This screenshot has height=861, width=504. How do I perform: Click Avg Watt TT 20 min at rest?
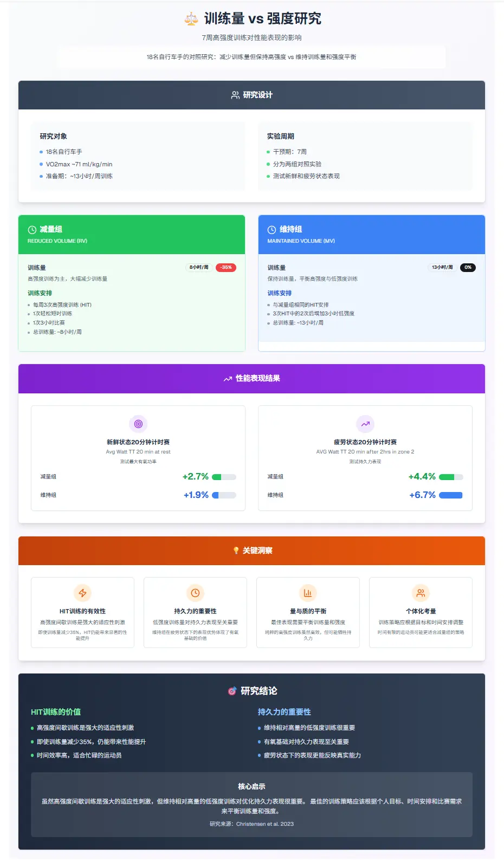138,452
